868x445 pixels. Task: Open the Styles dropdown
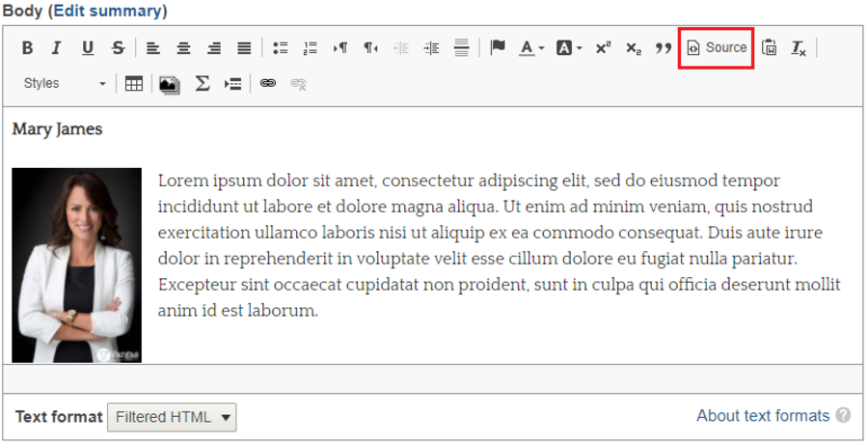[65, 84]
